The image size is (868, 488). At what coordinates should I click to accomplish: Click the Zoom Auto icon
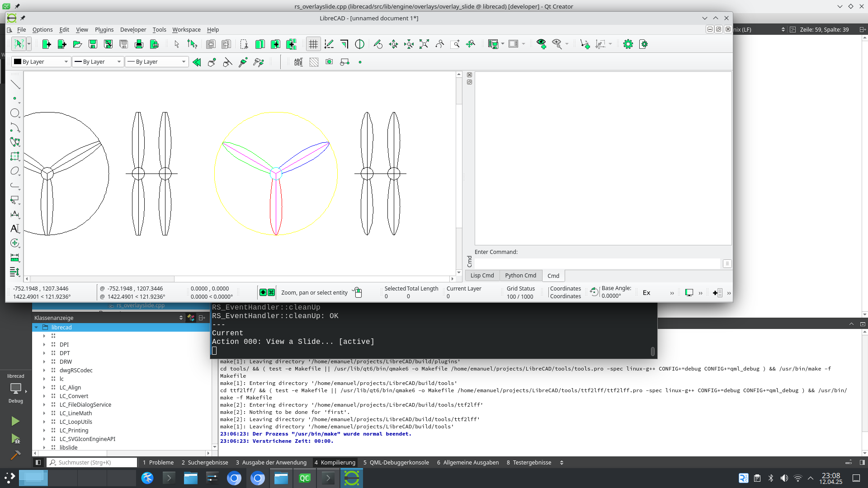click(424, 44)
